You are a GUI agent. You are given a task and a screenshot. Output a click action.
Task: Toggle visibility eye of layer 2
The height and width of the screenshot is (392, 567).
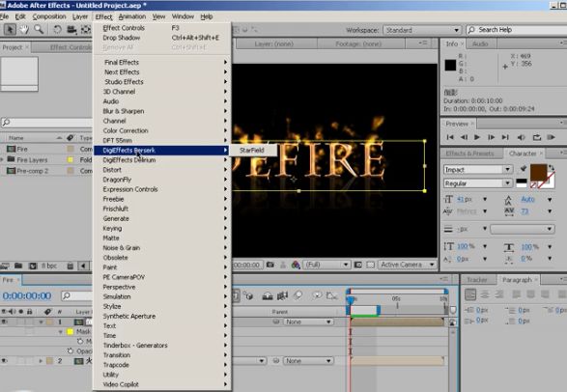[4, 360]
